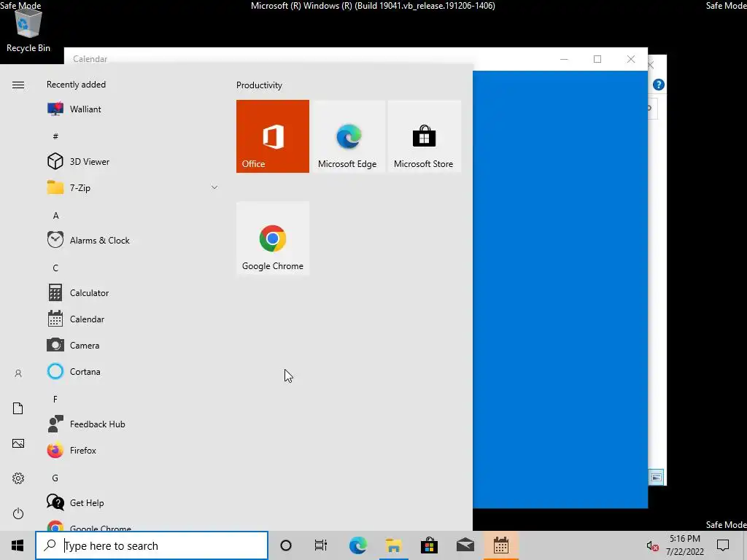Click the Windows Start button
This screenshot has width=747, height=560.
pyautogui.click(x=18, y=545)
